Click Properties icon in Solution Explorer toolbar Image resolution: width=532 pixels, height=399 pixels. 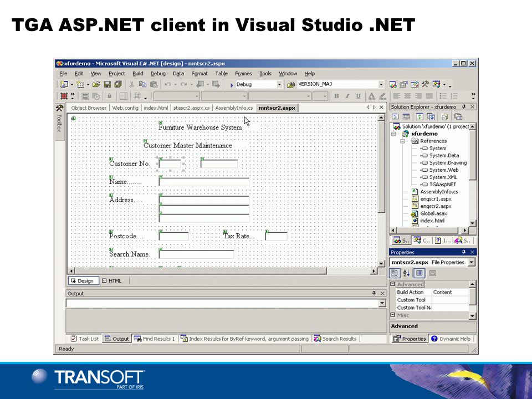[458, 117]
